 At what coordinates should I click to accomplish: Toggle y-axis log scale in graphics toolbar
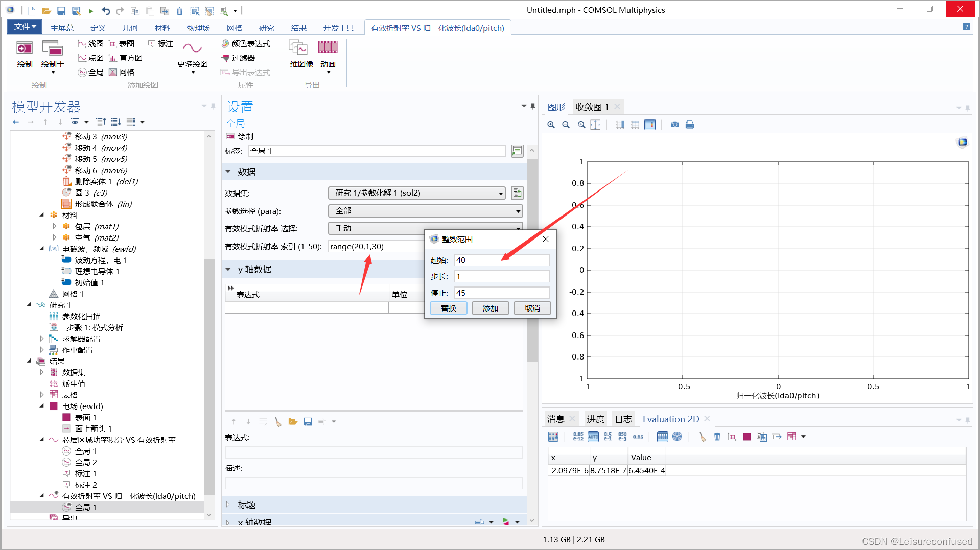coord(635,125)
